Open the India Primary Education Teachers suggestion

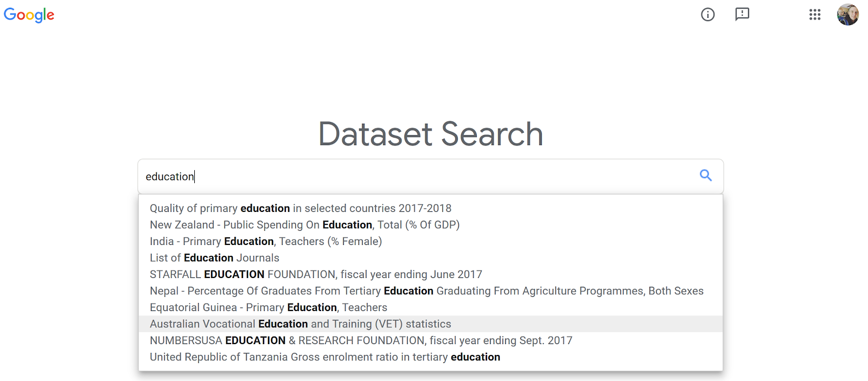click(265, 241)
